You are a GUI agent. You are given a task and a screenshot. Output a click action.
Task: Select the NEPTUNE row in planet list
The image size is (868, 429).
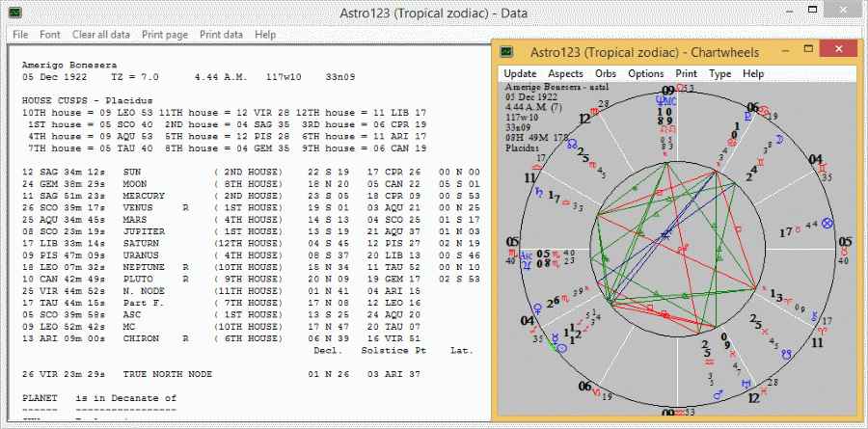pos(252,267)
